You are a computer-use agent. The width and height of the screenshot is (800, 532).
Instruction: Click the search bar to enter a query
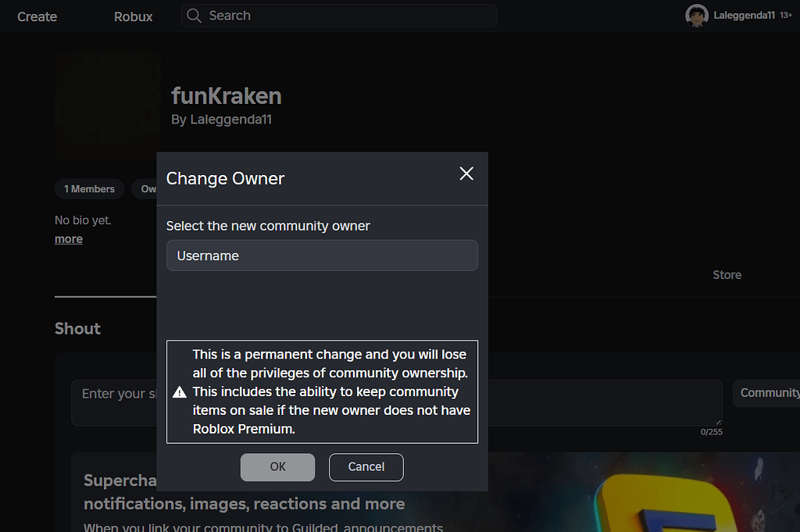click(x=339, y=16)
